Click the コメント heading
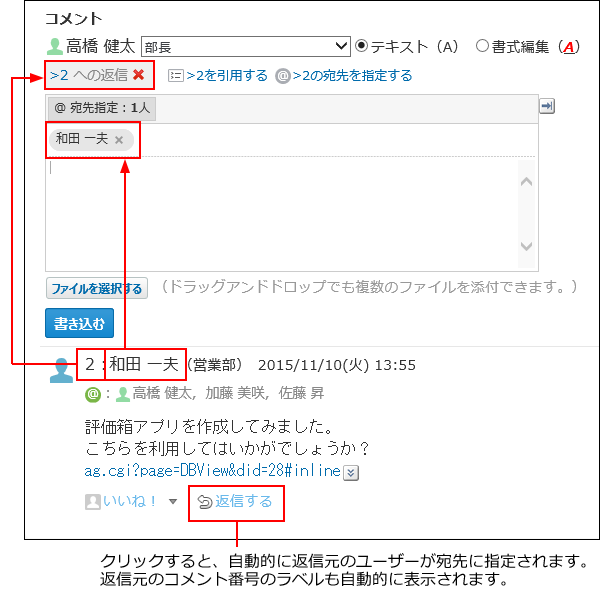600x595 pixels. click(73, 18)
